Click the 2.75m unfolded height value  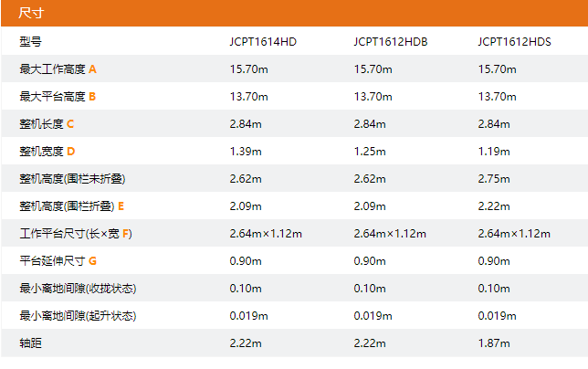pyautogui.click(x=493, y=178)
